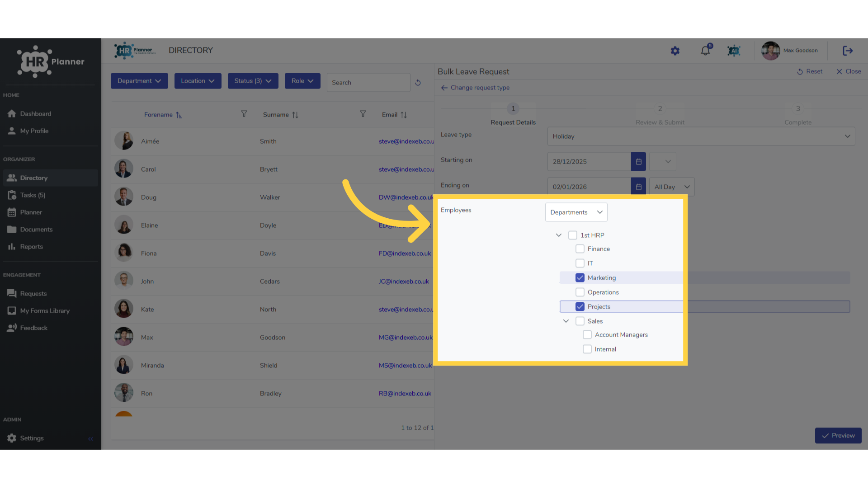This screenshot has height=488, width=868.
Task: Open Requests in sidebar
Action: [x=50, y=294]
